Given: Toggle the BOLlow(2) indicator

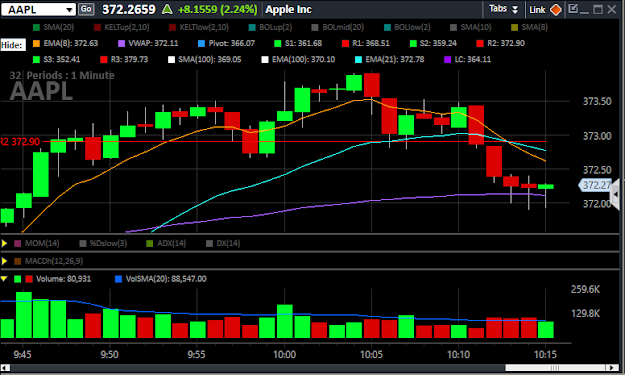Looking at the screenshot, I should click(x=407, y=27).
